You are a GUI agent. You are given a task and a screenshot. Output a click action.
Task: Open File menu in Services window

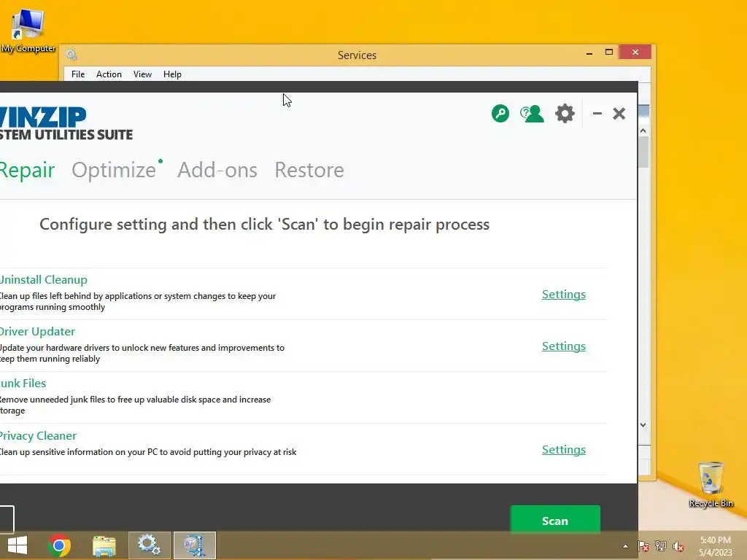(x=78, y=74)
